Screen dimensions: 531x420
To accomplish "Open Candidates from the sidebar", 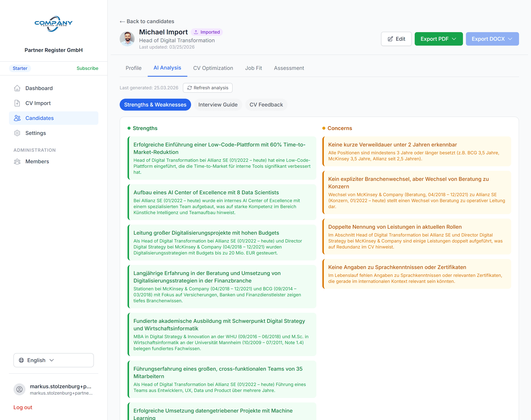I will 39,118.
